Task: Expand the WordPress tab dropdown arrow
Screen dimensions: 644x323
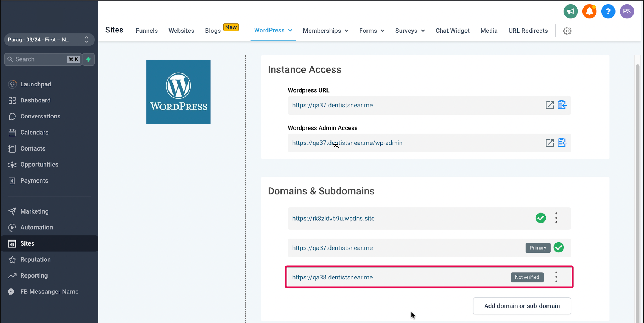Action: (290, 30)
